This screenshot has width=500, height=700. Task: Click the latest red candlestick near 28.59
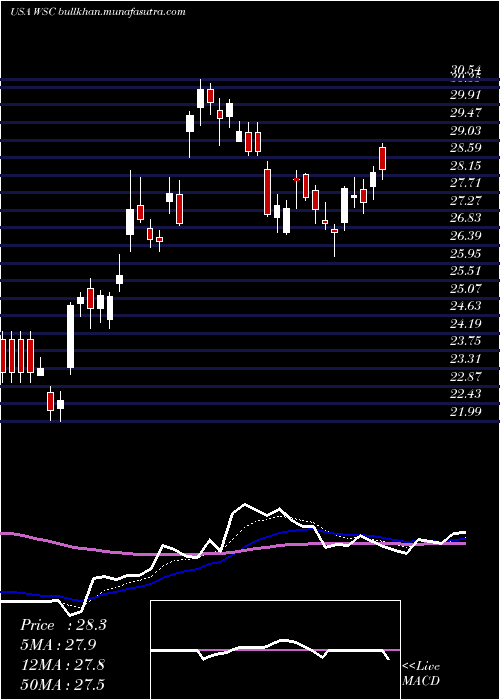pyautogui.click(x=383, y=158)
